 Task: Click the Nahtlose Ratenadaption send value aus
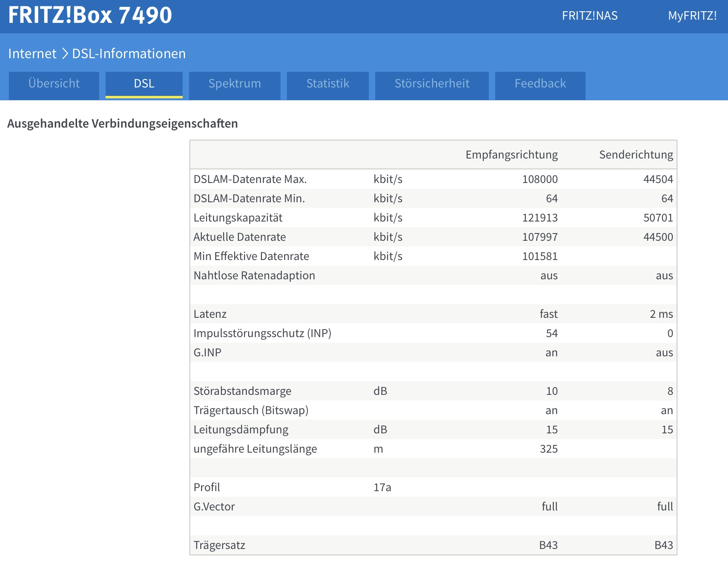[664, 275]
